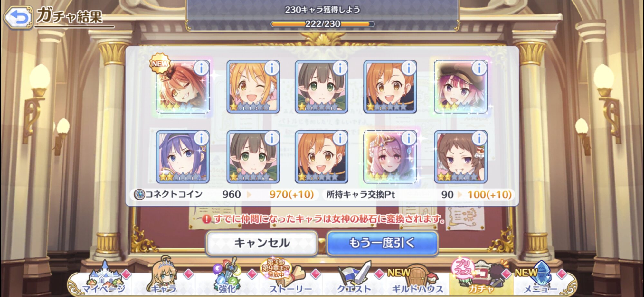Open info on the purple-haired headband character
The image size is (644, 297).
point(201,138)
